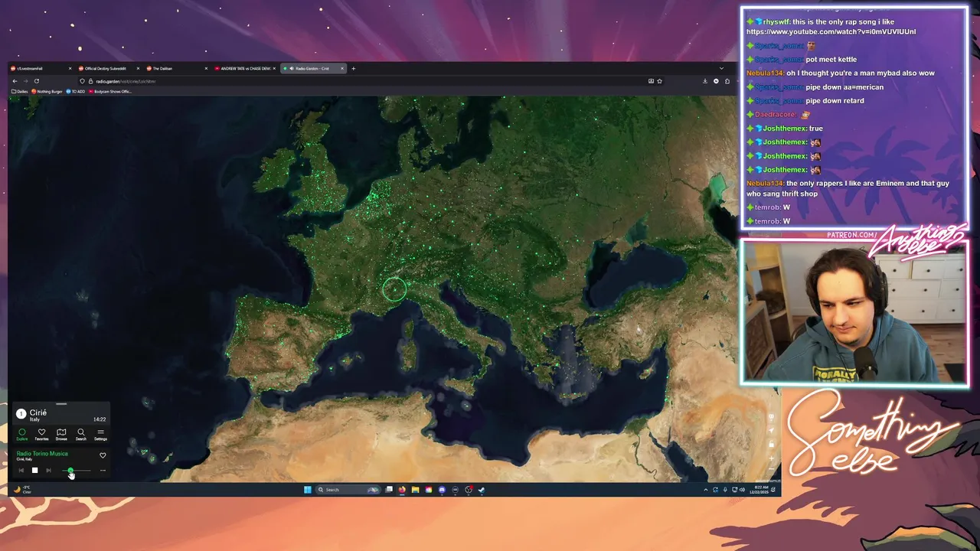Screen dimensions: 980x551
Task: Click the Cirié location header
Action: pyautogui.click(x=38, y=412)
